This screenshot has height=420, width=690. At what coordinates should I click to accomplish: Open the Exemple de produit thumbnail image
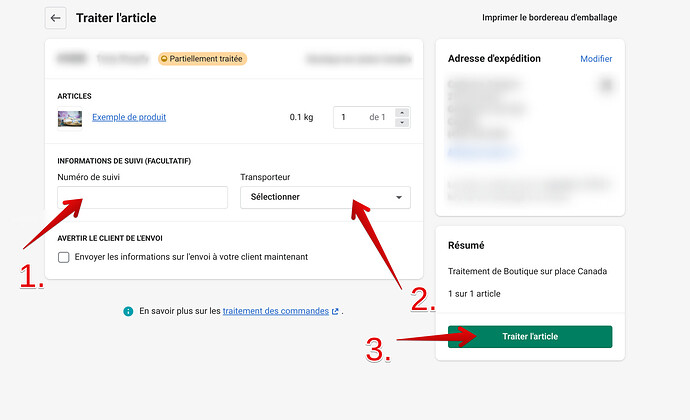point(70,118)
